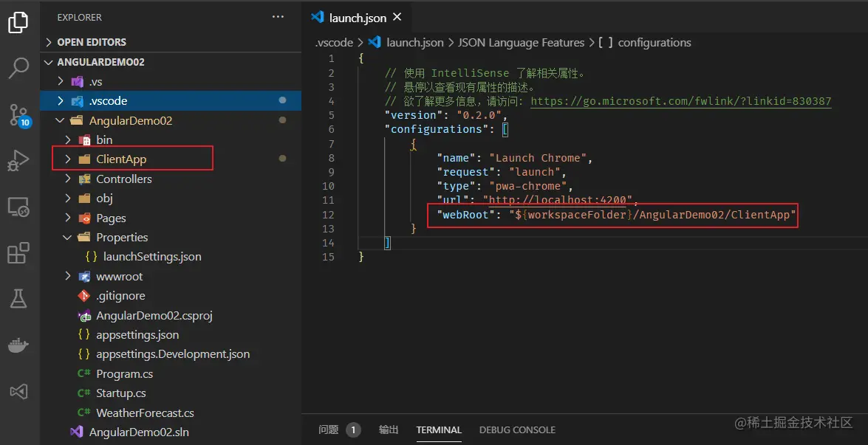Open the Visual Studio icon view
The image size is (868, 445).
coord(18,392)
